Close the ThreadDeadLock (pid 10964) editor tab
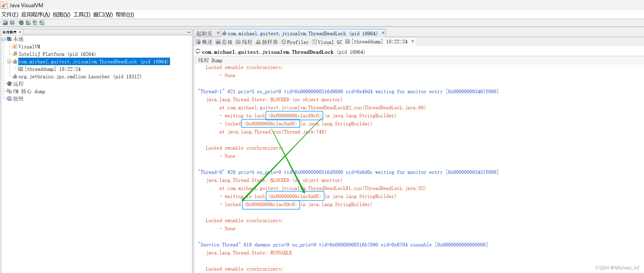The height and width of the screenshot is (273, 644). pyautogui.click(x=383, y=33)
